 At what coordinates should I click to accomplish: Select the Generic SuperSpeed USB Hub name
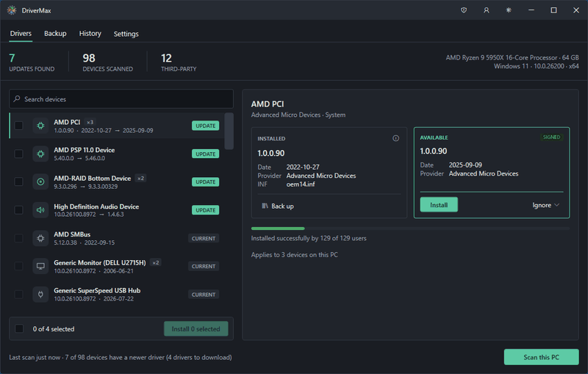click(97, 290)
